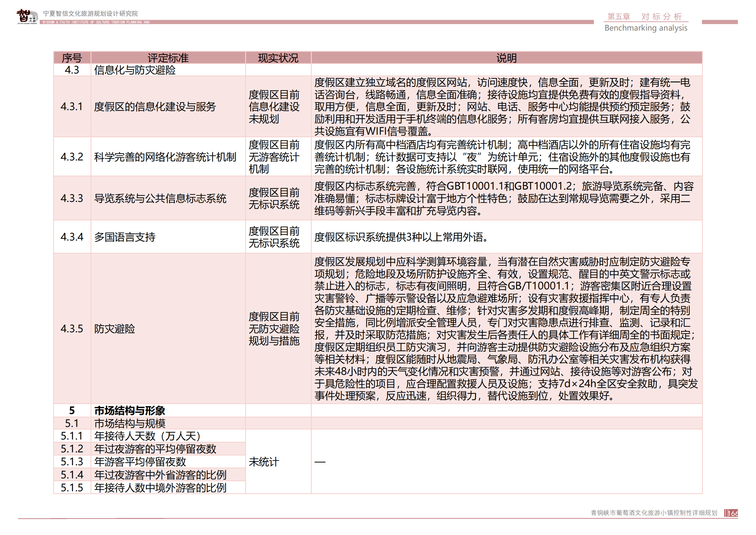This screenshot has width=756, height=535.
Task: Click the 第五章 对标分析 chapter title
Action: click(644, 17)
